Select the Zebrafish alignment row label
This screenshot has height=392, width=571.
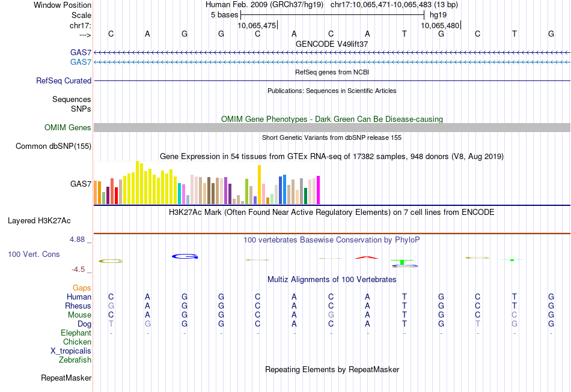(75, 360)
